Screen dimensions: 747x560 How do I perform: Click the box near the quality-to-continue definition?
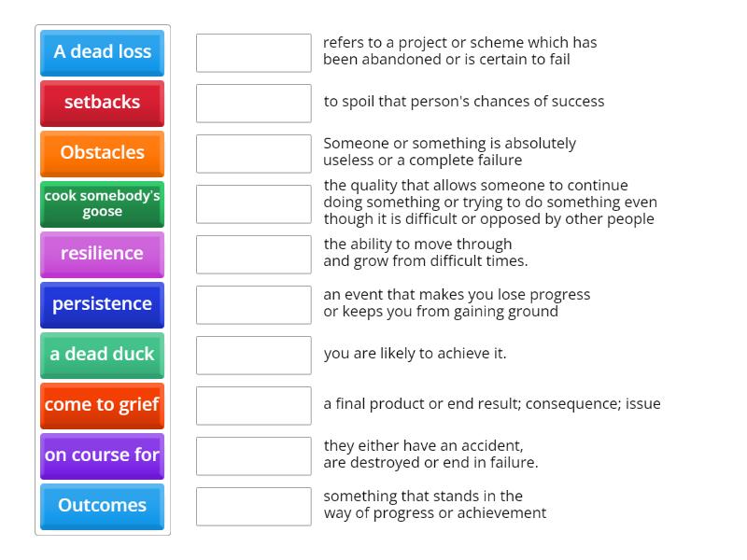pos(253,203)
